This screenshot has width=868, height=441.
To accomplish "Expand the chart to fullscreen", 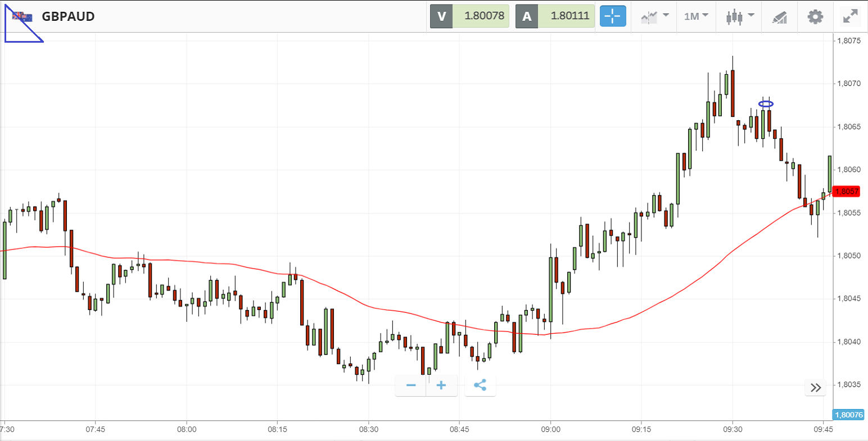I will 851,16.
